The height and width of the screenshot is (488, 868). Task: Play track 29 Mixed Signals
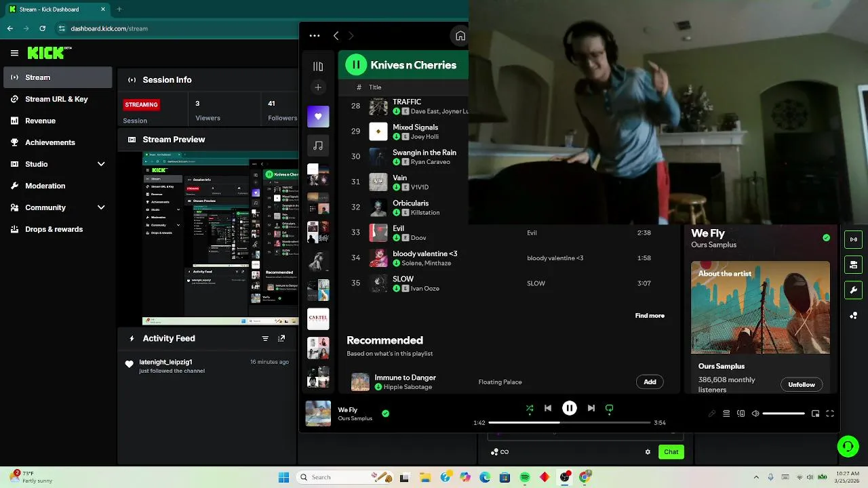(355, 131)
